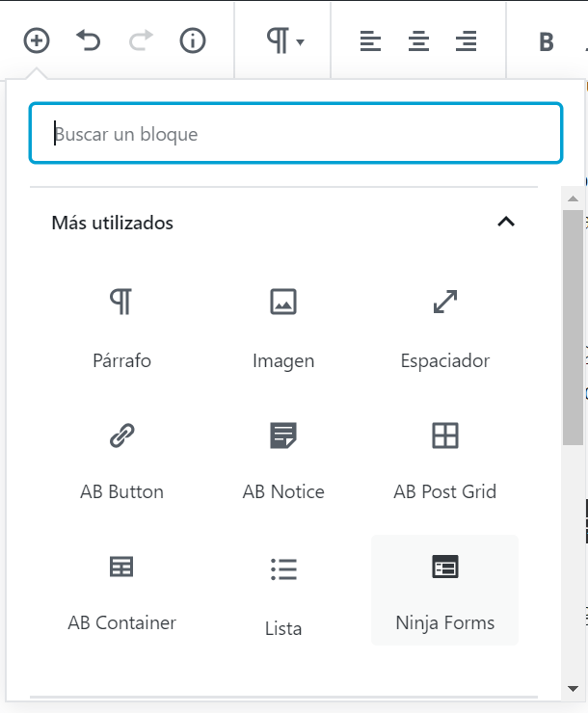Open the paragraph block type dropdown
Screen dimensions: 588x713
coord(285,41)
